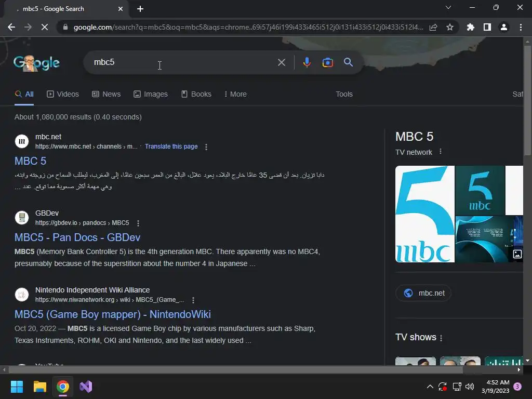Start a voice search with the microphone
532x399 pixels.
[307, 62]
